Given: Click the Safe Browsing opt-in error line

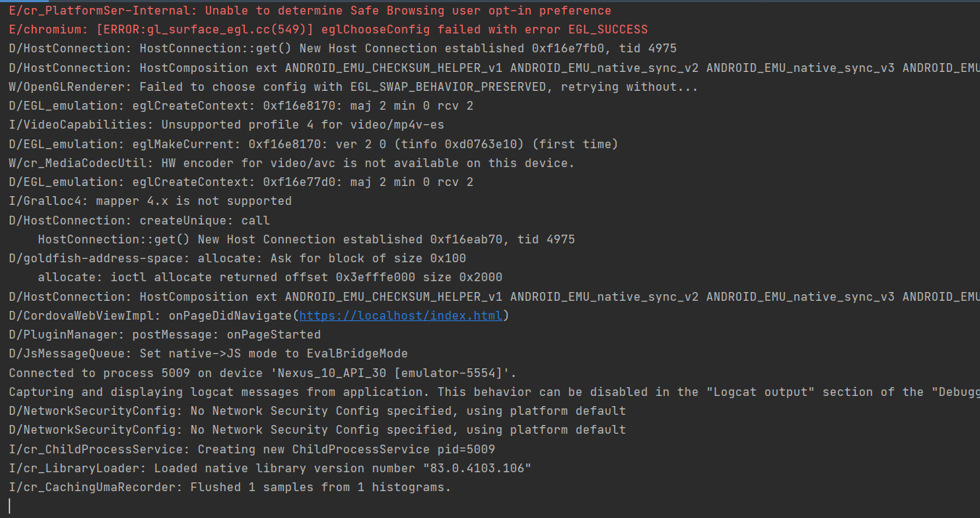Looking at the screenshot, I should (x=310, y=11).
